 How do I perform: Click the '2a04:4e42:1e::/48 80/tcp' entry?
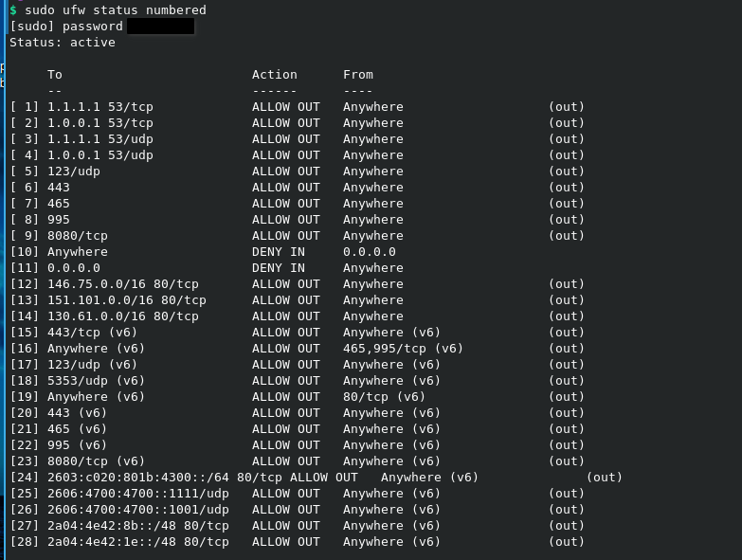tap(138, 541)
